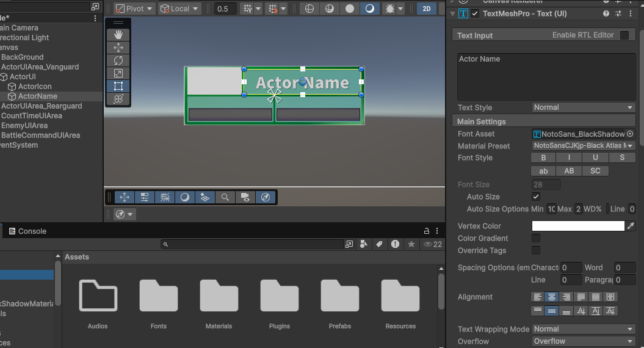Uncheck the Auto Size checkbox

tap(536, 197)
